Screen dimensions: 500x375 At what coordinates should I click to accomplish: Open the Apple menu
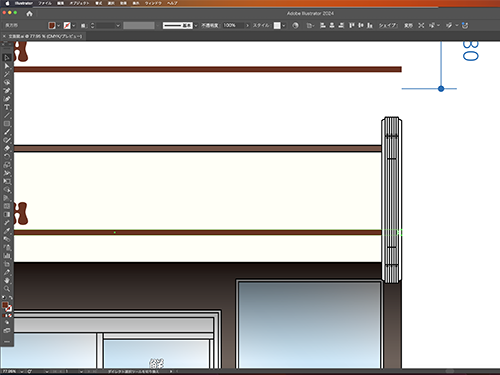click(x=7, y=3)
